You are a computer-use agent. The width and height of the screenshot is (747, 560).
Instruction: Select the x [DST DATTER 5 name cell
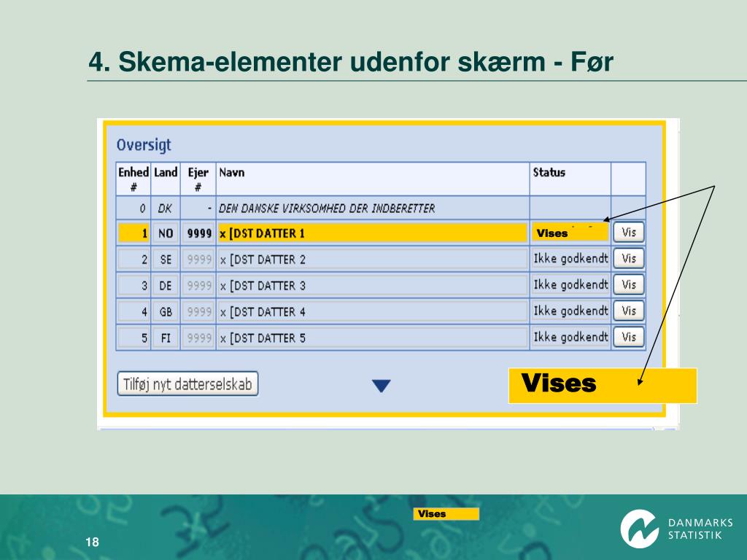[373, 338]
